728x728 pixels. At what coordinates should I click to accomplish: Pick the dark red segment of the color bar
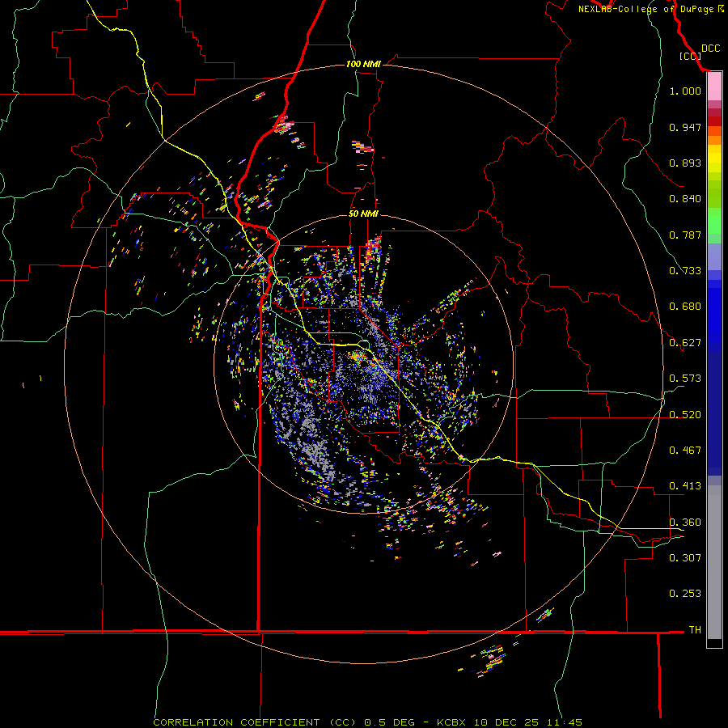[x=714, y=121]
